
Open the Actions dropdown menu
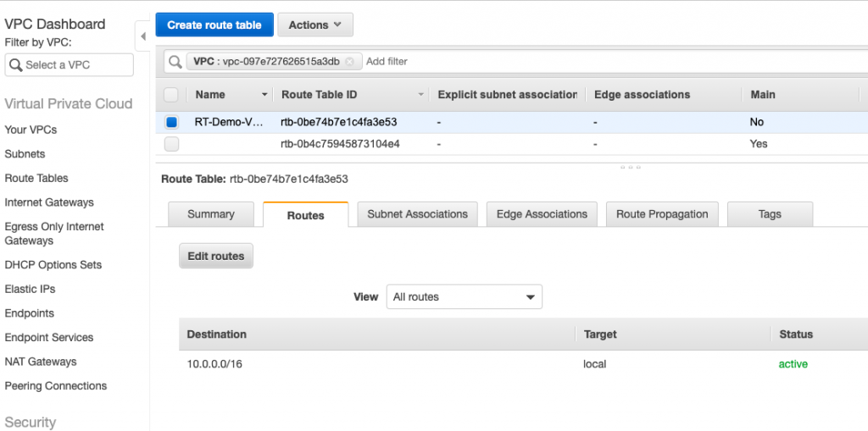[x=315, y=25]
